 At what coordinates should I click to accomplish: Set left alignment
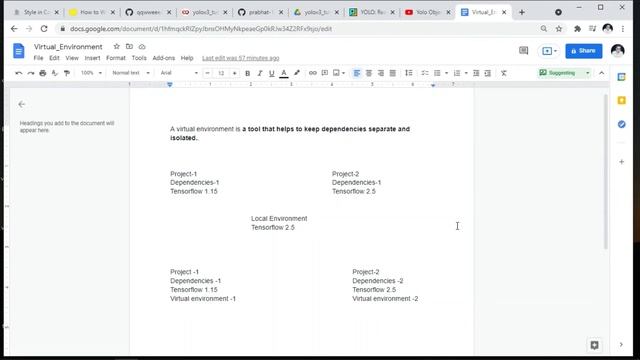click(x=357, y=73)
